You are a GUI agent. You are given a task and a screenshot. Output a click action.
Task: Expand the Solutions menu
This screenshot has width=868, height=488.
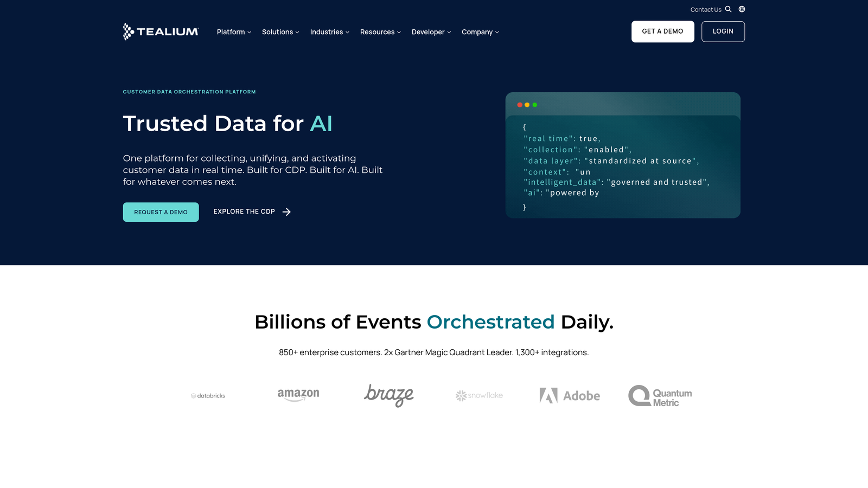click(x=280, y=32)
